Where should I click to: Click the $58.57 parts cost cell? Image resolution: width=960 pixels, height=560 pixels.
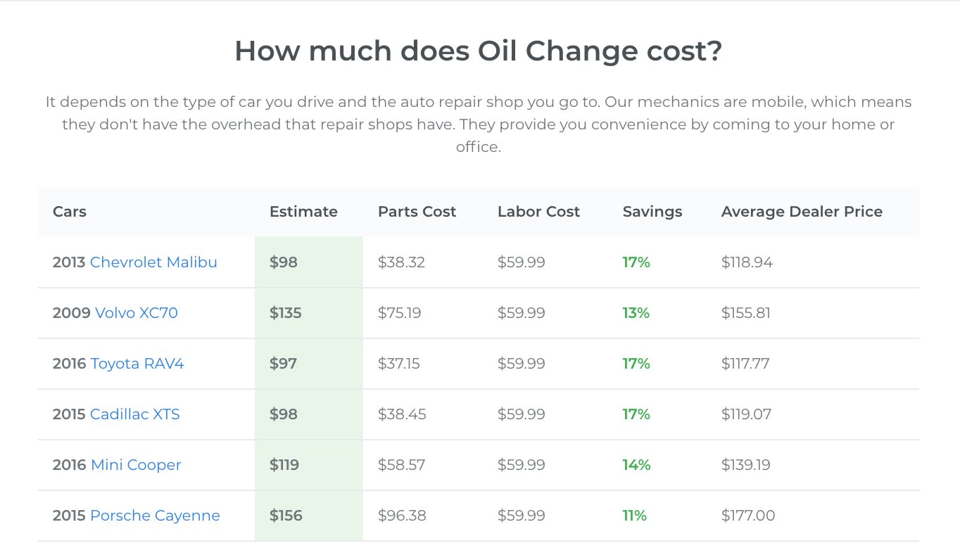(x=401, y=465)
